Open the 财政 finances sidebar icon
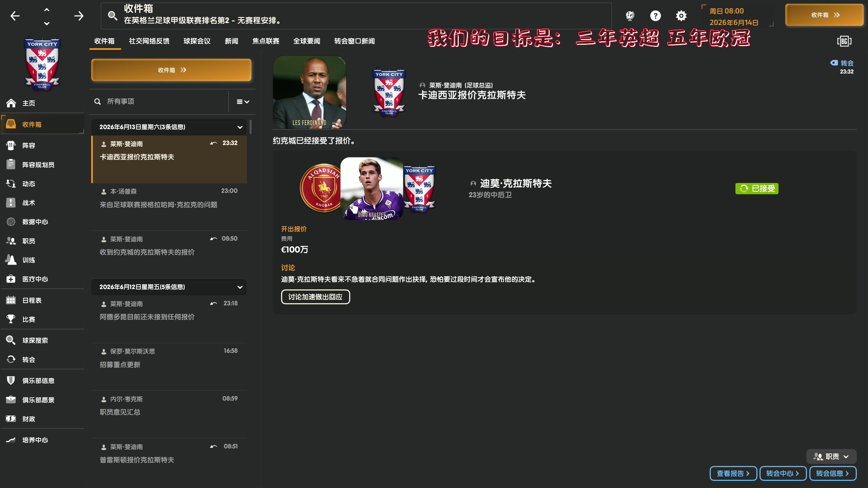The height and width of the screenshot is (488, 868). click(x=11, y=419)
